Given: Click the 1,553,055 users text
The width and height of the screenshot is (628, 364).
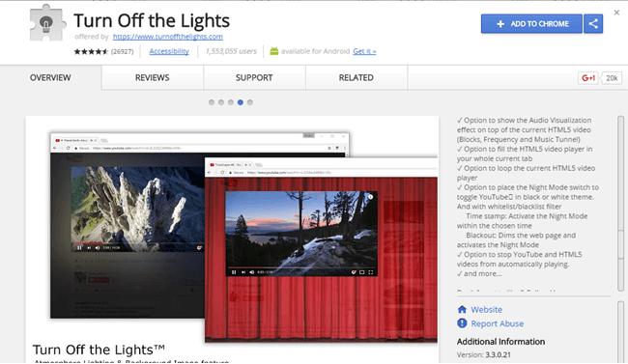Looking at the screenshot, I should pos(231,51).
